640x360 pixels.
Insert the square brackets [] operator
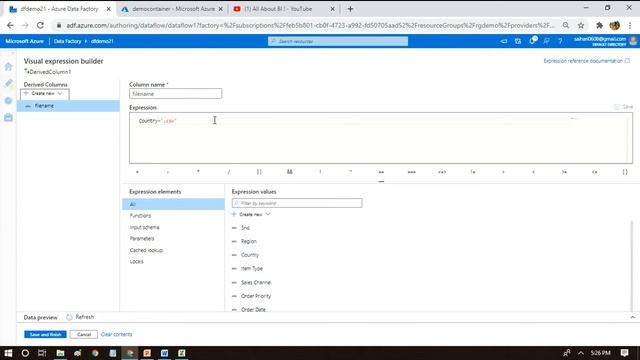point(625,172)
